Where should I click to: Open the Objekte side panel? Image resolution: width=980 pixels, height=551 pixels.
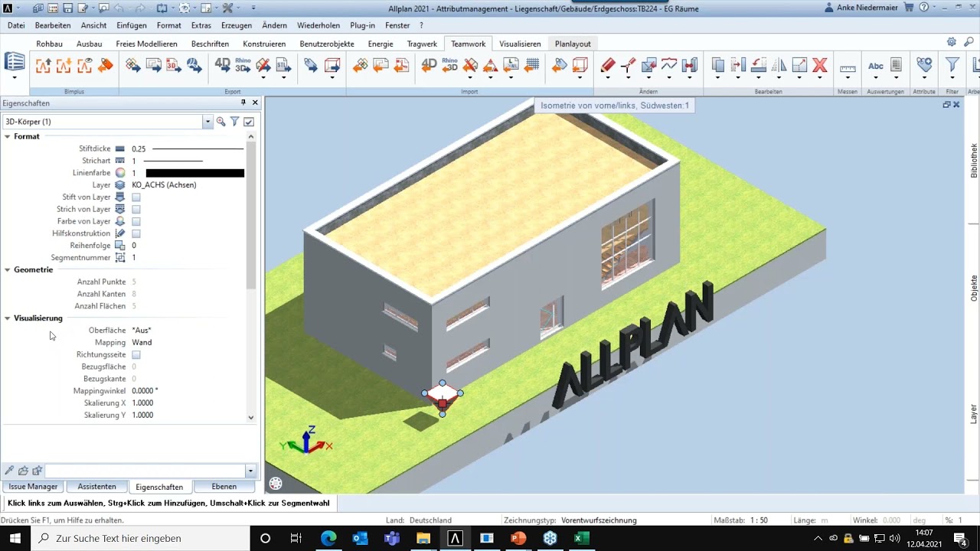point(974,288)
